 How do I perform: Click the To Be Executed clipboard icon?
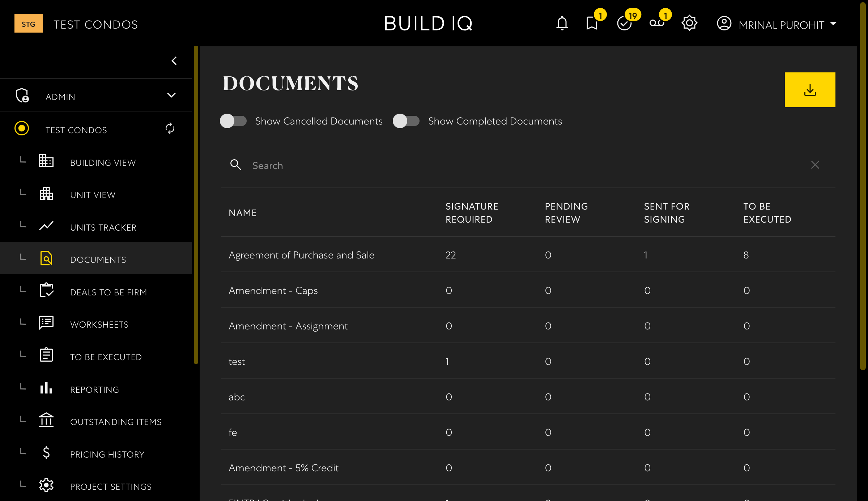point(46,355)
